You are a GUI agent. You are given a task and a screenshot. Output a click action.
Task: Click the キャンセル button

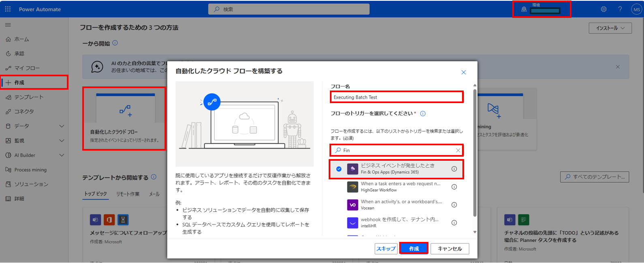pyautogui.click(x=450, y=248)
